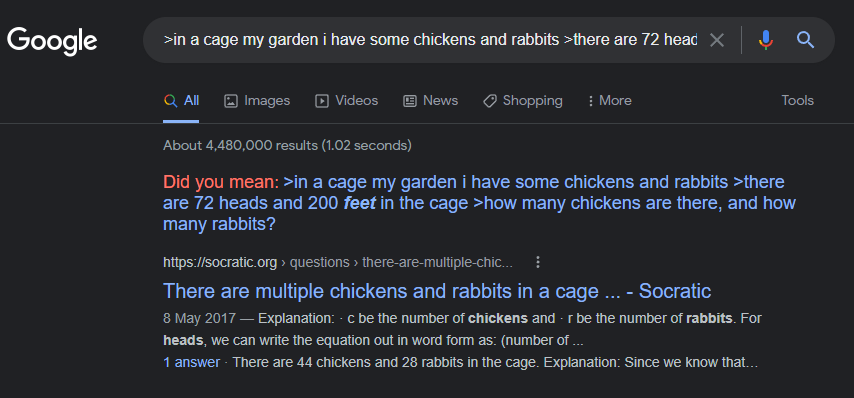Start voice search with microphone icon
Screen dimensions: 854x398
[766, 40]
